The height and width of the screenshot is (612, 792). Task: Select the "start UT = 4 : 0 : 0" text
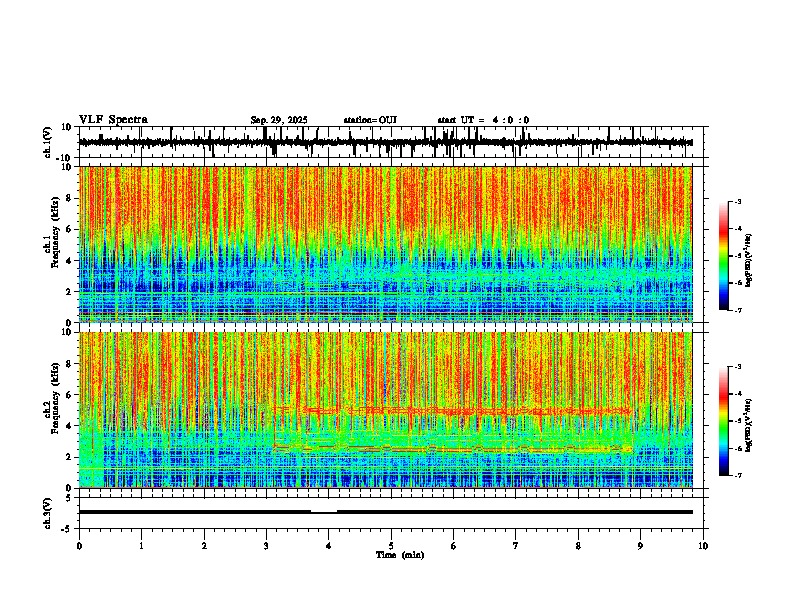pos(483,120)
